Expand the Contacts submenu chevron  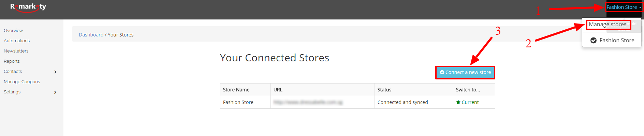55,72
